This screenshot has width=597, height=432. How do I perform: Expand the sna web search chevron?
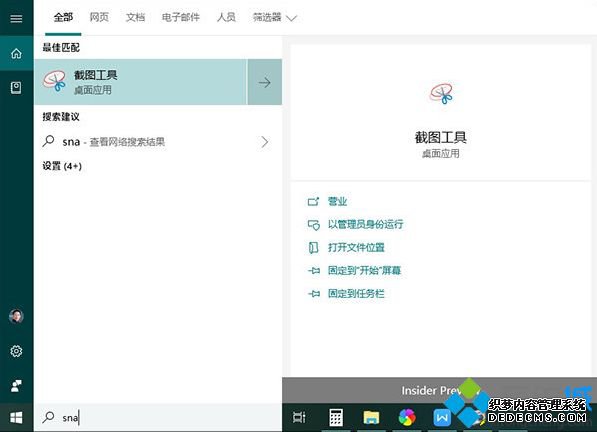(x=265, y=142)
